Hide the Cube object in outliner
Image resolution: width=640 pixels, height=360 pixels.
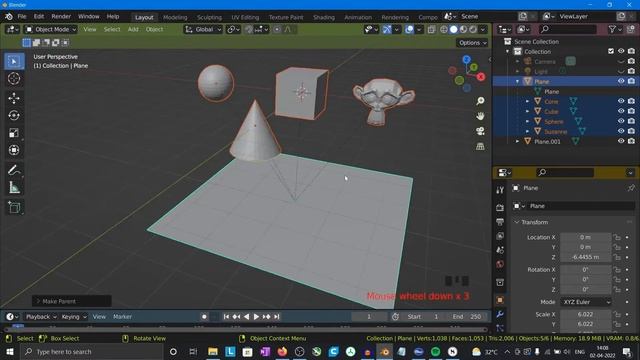pyautogui.click(x=621, y=111)
